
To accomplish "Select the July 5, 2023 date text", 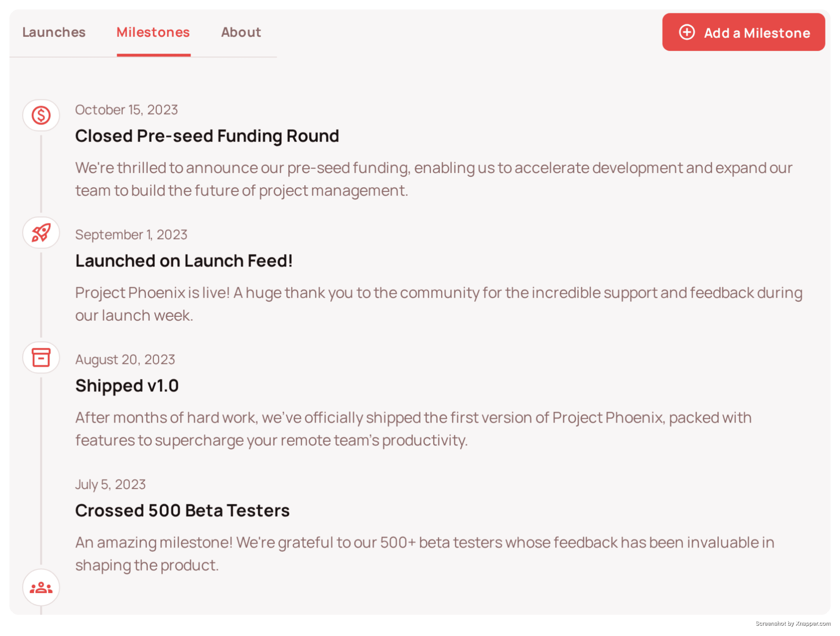I will point(110,484).
